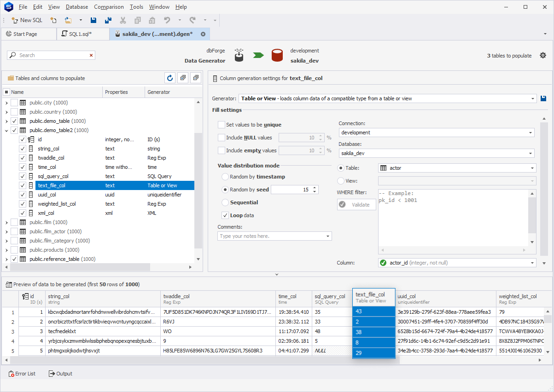Clear search with the red X icon
The width and height of the screenshot is (554, 392).
click(91, 55)
